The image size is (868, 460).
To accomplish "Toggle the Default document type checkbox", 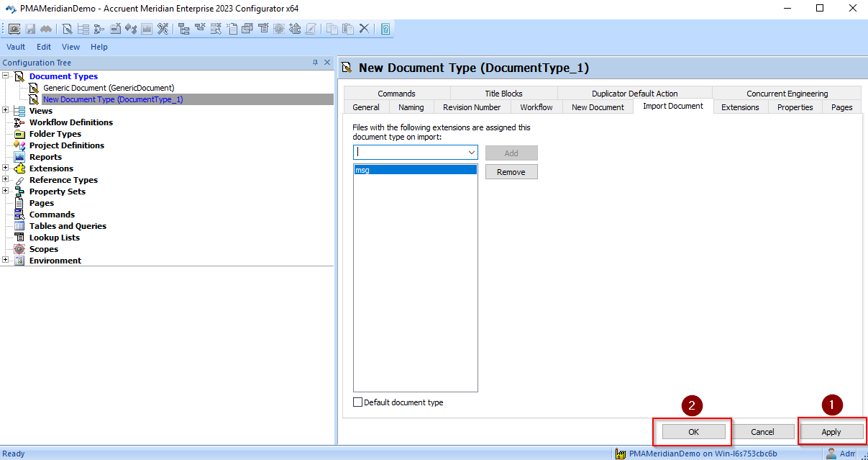I will point(357,402).
